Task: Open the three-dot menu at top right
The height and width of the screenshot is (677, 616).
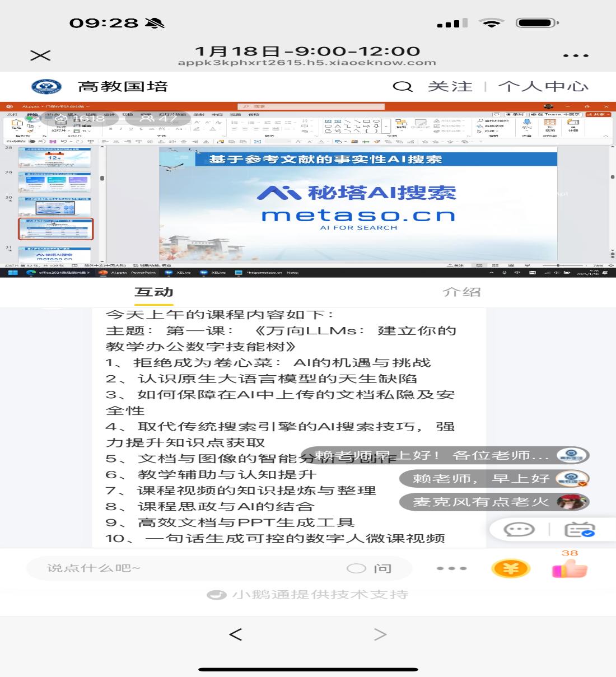Action: [575, 55]
